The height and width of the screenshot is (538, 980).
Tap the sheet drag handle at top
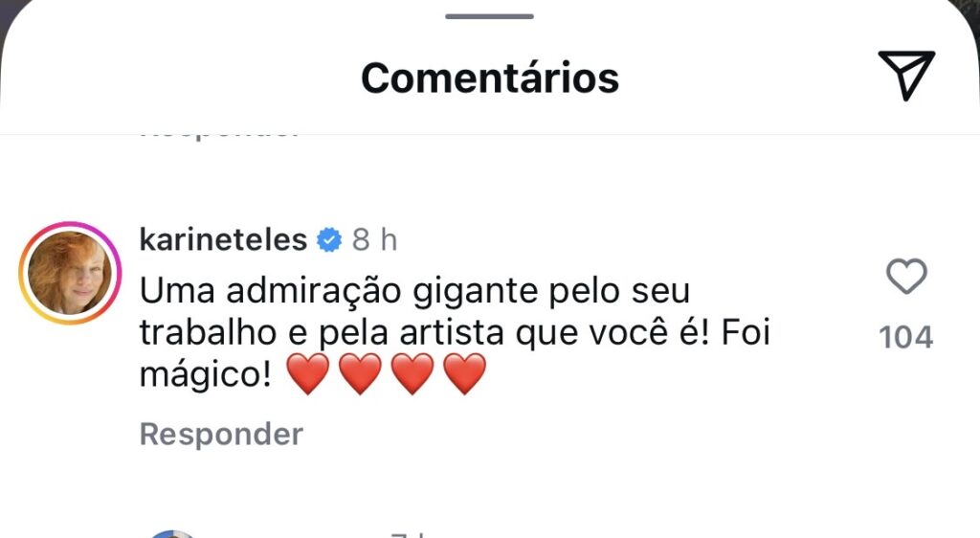coord(489,16)
